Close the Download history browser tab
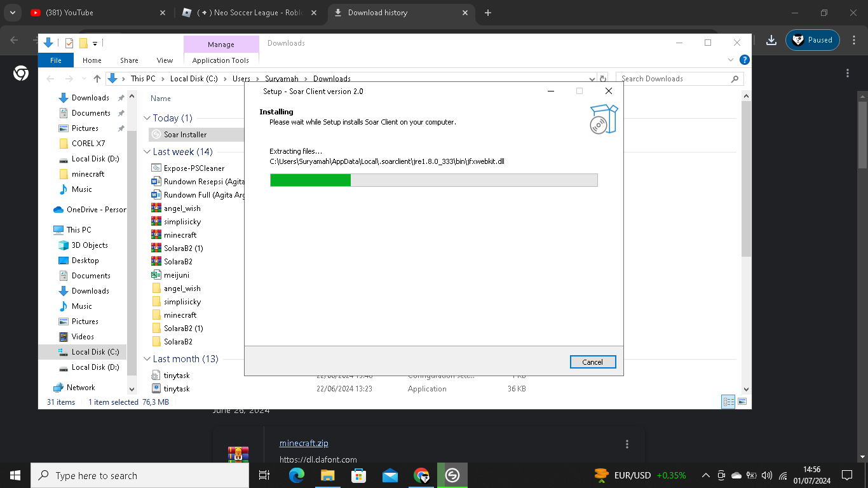 (465, 13)
